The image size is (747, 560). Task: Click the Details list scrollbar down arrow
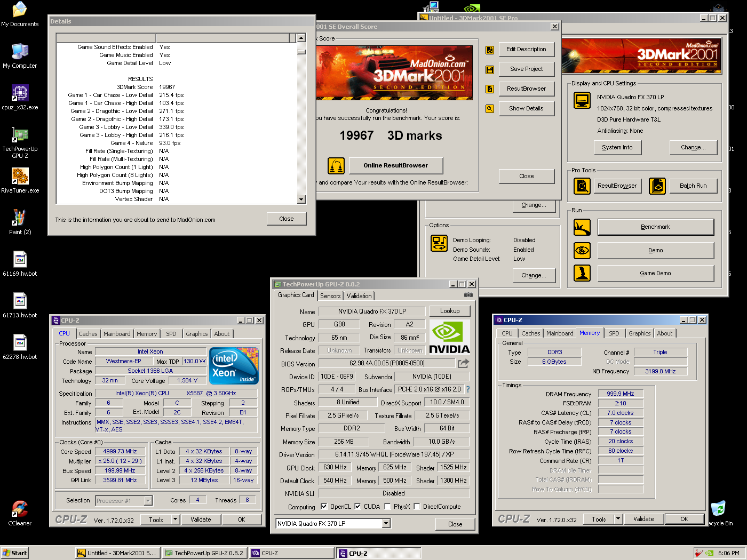(x=301, y=199)
